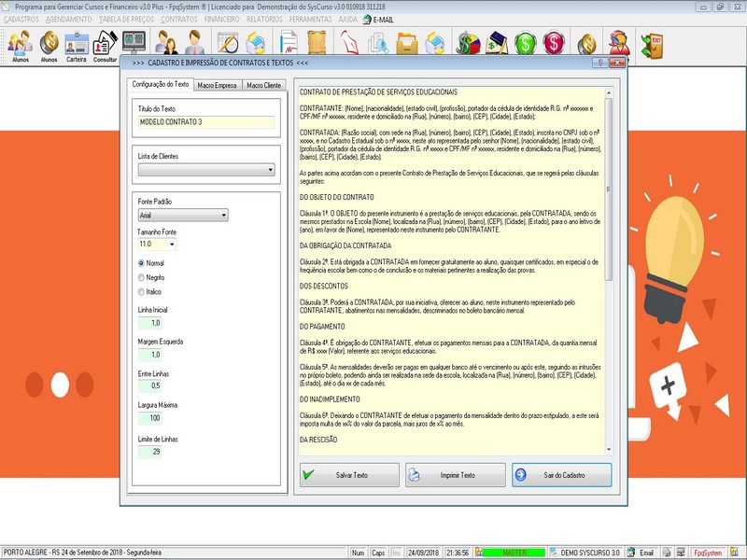Open the computer monitor toolbar icon
Screen dimensions: 747x560
coord(134,42)
